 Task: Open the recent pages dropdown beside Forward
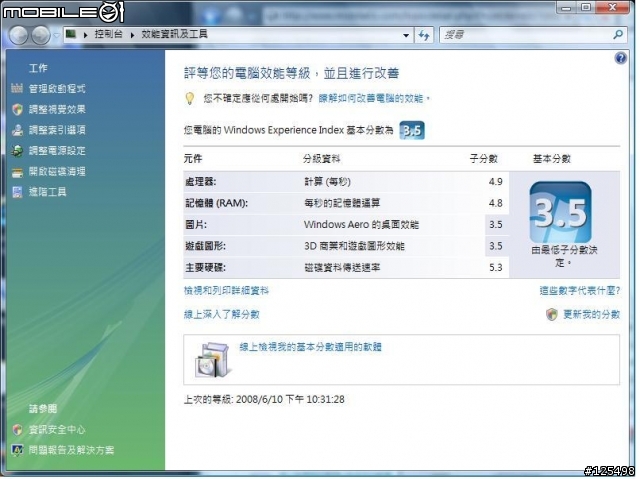56,35
